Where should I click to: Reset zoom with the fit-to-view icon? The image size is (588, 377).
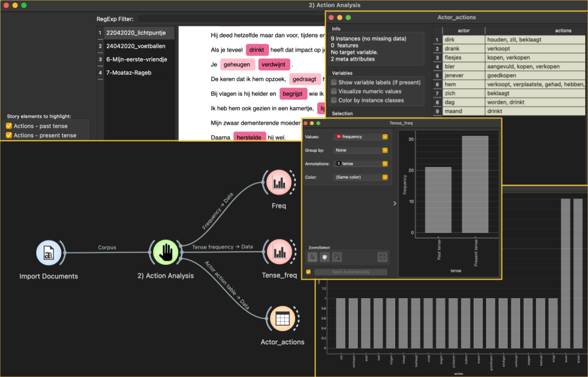[382, 257]
